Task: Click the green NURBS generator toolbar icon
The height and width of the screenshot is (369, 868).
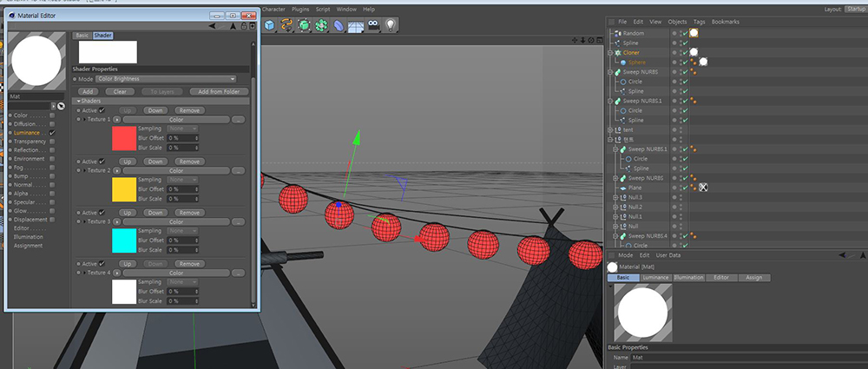Action: 304,25
